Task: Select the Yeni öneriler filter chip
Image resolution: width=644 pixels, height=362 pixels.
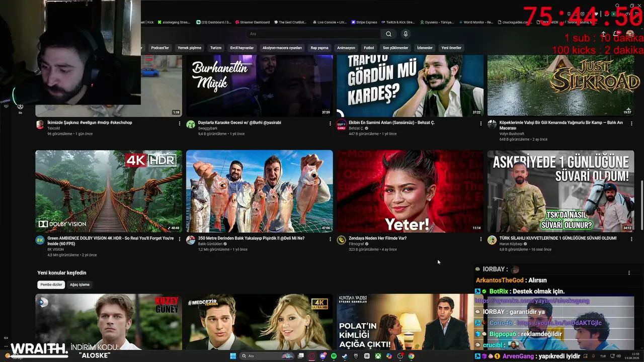Action: tap(451, 48)
